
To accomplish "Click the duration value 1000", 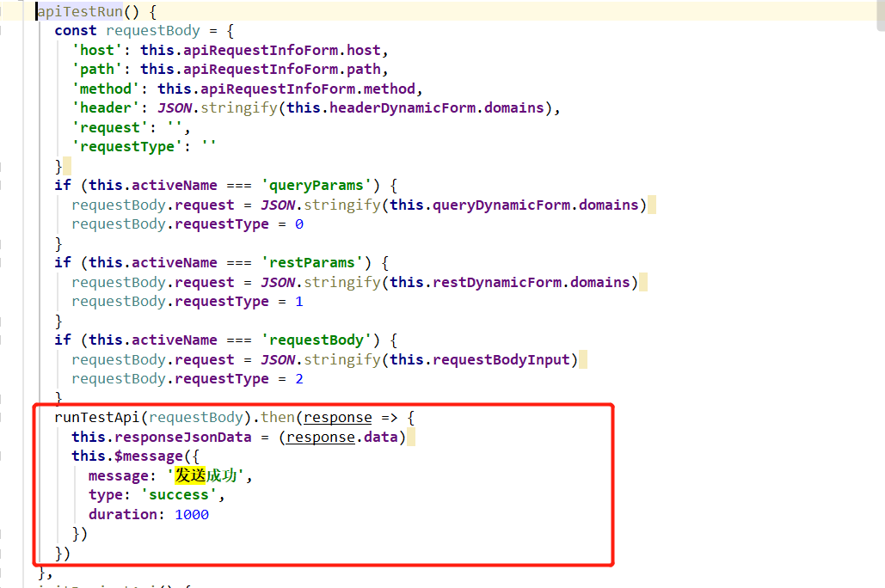I will pos(191,514).
